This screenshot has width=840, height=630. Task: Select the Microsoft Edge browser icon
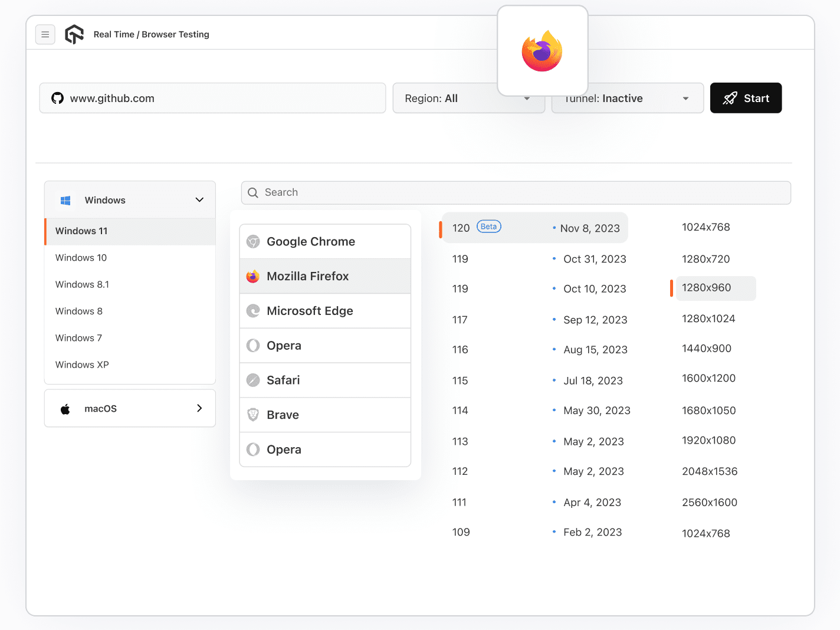tap(253, 311)
